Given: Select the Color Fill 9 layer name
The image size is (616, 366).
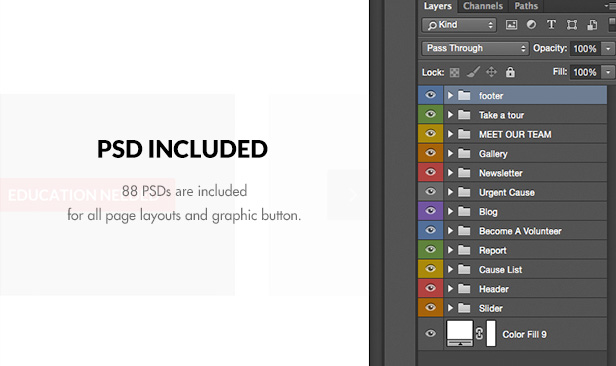Looking at the screenshot, I should 524,334.
